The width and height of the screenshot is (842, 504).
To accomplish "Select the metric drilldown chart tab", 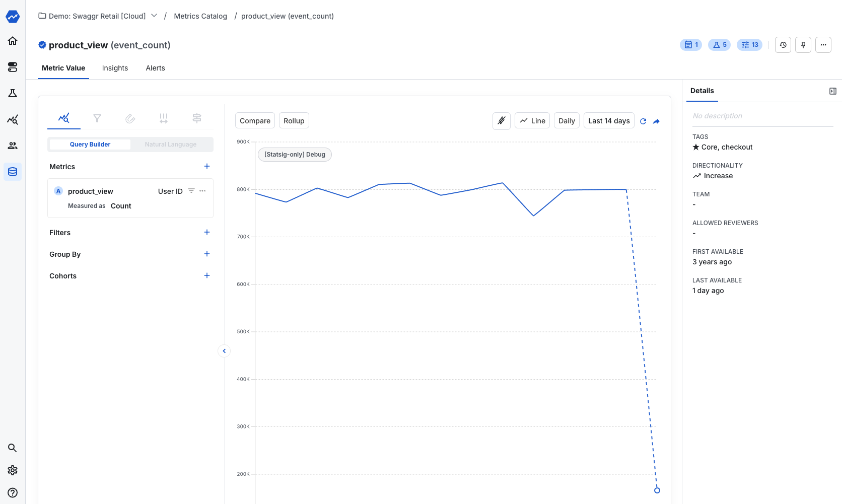I will point(64,118).
